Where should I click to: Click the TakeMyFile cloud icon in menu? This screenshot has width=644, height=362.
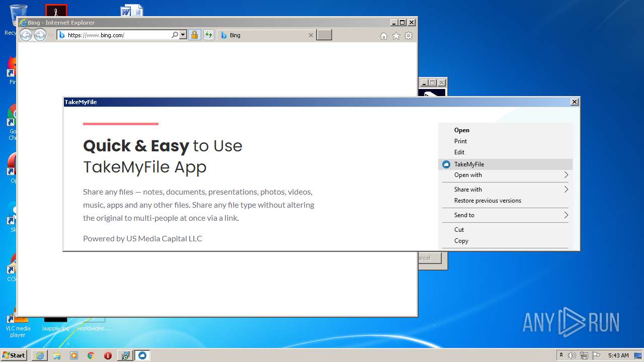(x=446, y=164)
